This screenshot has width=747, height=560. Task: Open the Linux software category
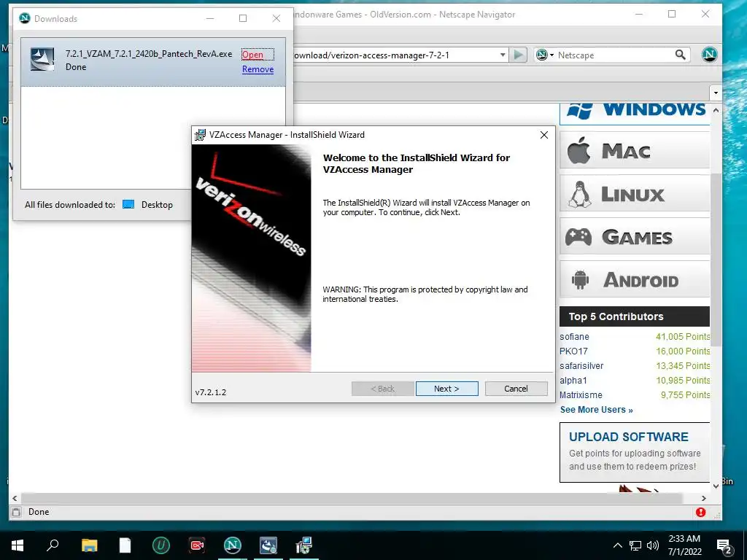click(635, 194)
